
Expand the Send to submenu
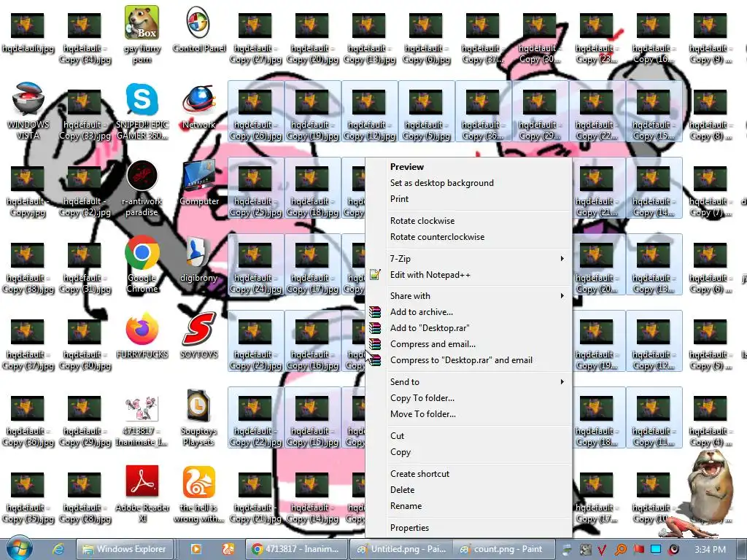point(469,382)
